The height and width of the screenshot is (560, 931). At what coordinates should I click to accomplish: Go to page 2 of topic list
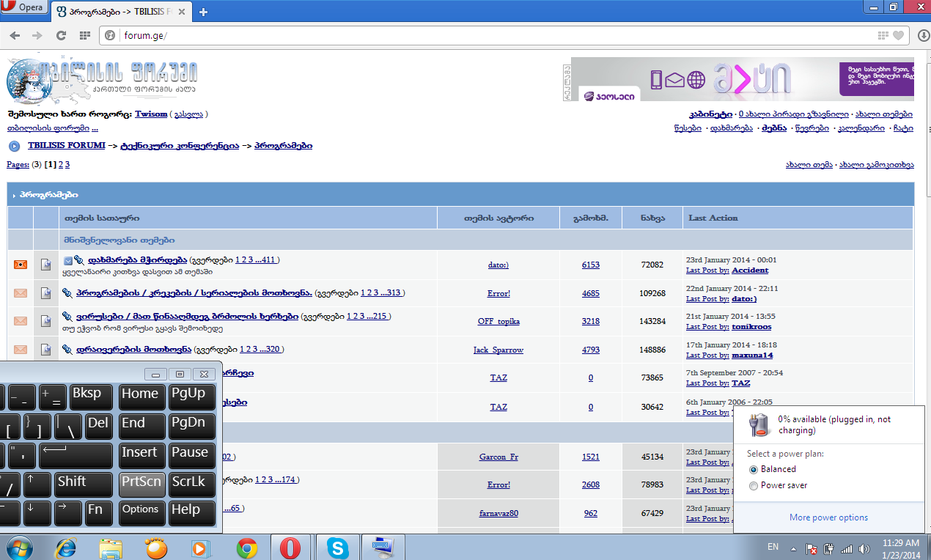(60, 164)
